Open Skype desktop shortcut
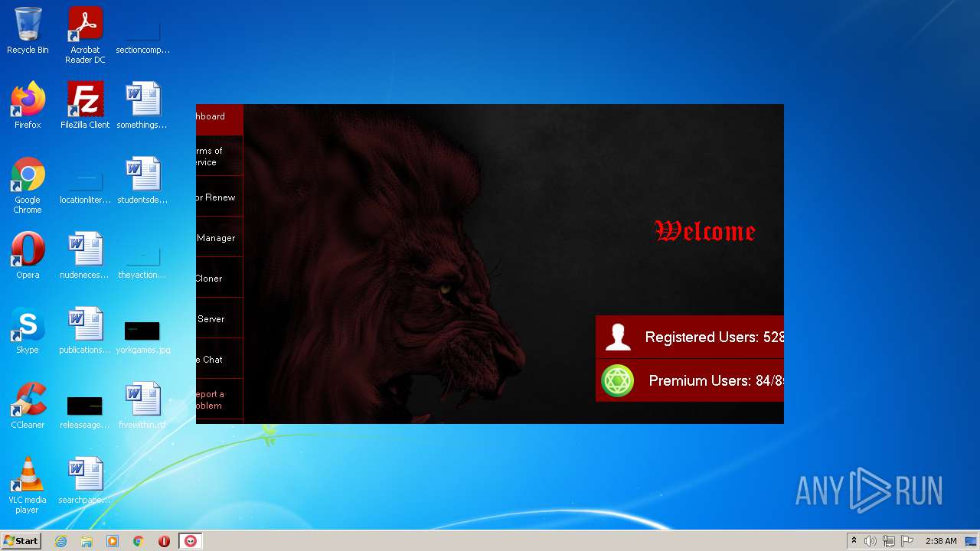The width and height of the screenshot is (980, 551). (x=28, y=331)
